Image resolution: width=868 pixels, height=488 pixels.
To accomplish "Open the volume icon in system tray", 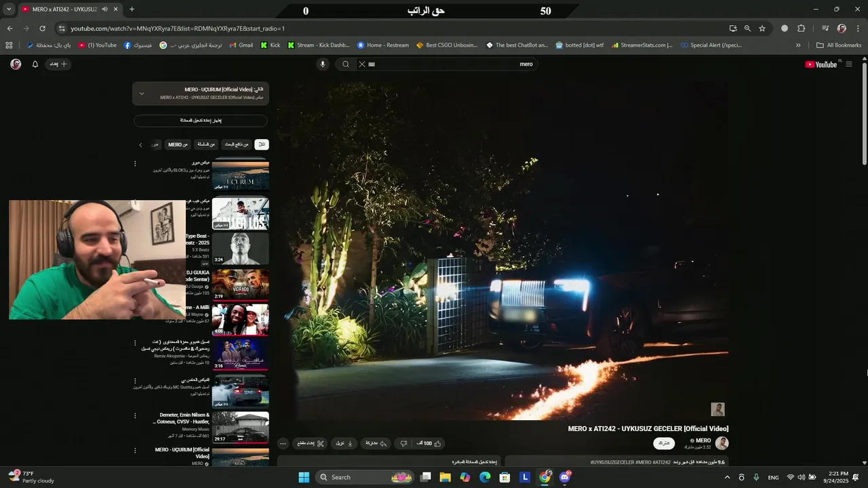I will click(802, 477).
